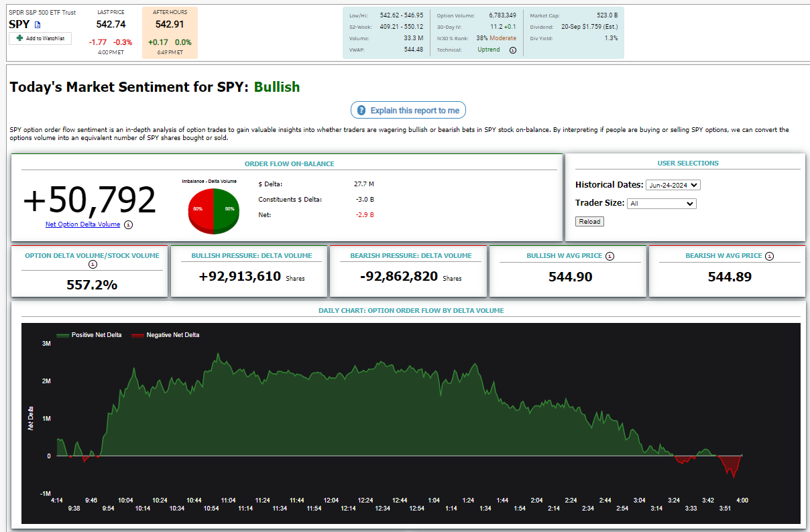Open info icon under Option Delta Volume/Stock Volume
This screenshot has width=810, height=532.
[x=93, y=265]
